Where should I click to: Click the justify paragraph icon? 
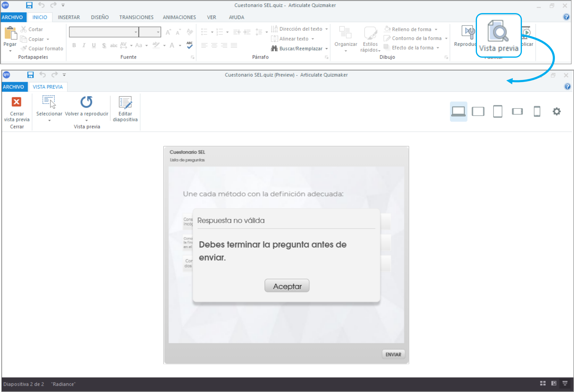[234, 46]
